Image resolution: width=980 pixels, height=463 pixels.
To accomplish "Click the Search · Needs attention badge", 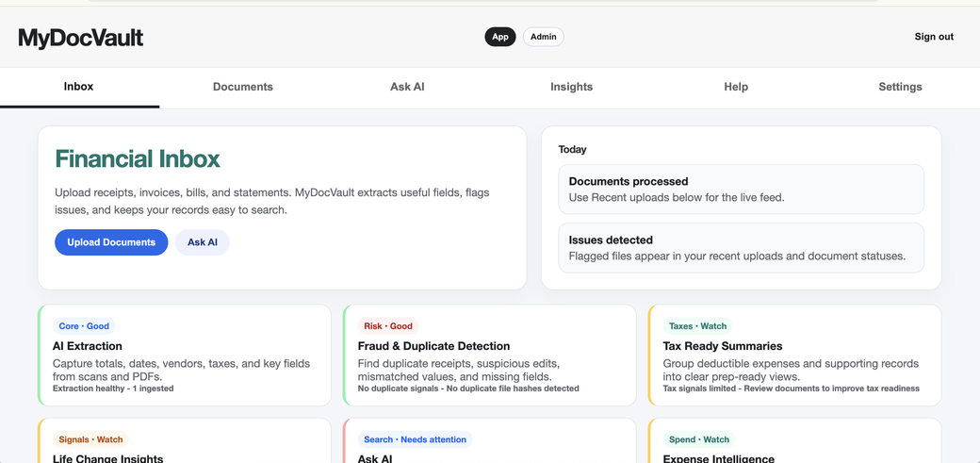I will coord(415,439).
